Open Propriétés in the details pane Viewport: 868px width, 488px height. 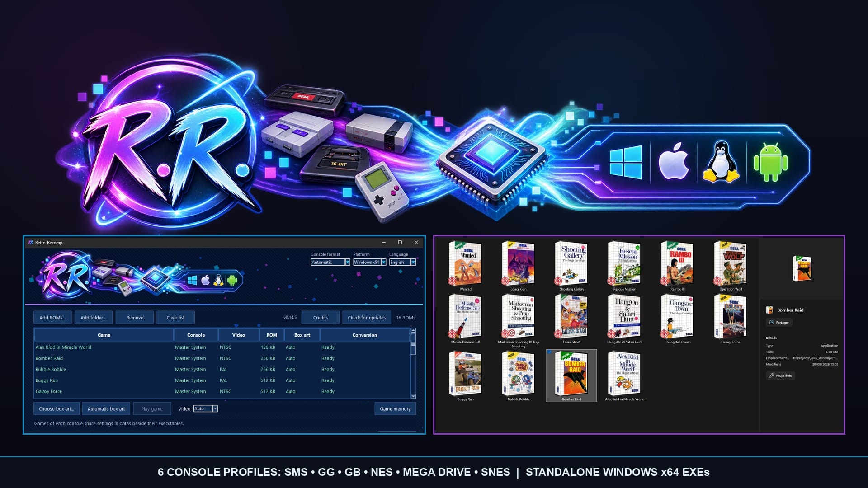(780, 375)
